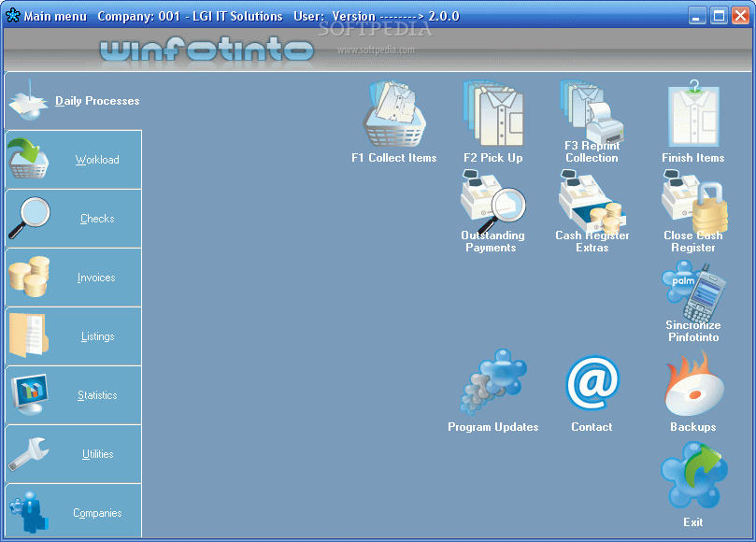
Task: Open the Daily Processes menu label
Action: 97,101
